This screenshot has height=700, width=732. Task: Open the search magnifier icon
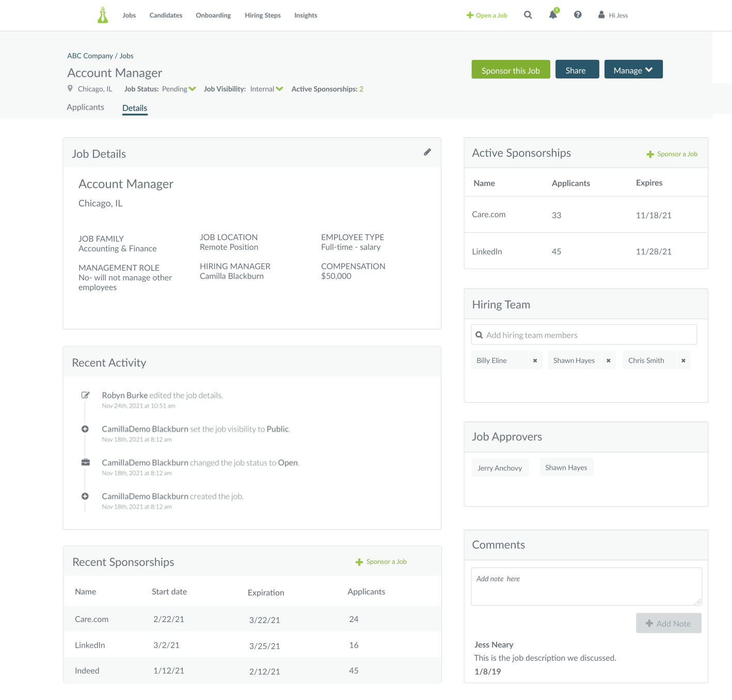528,15
